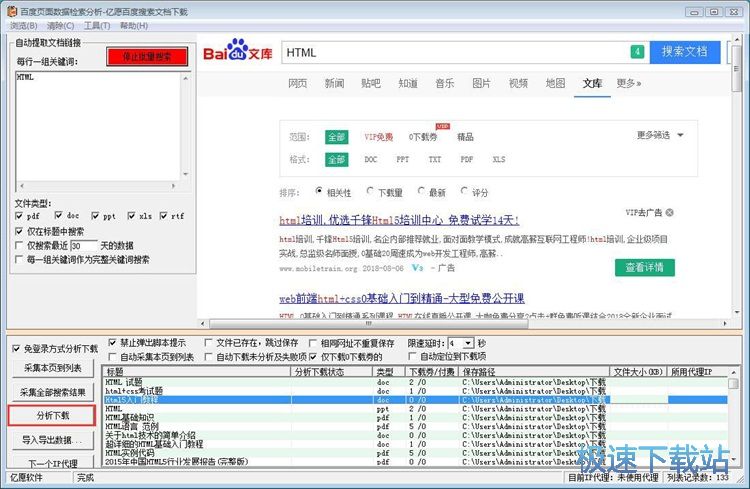
Task: Select the 下载量 sort radio button
Action: coord(370,191)
